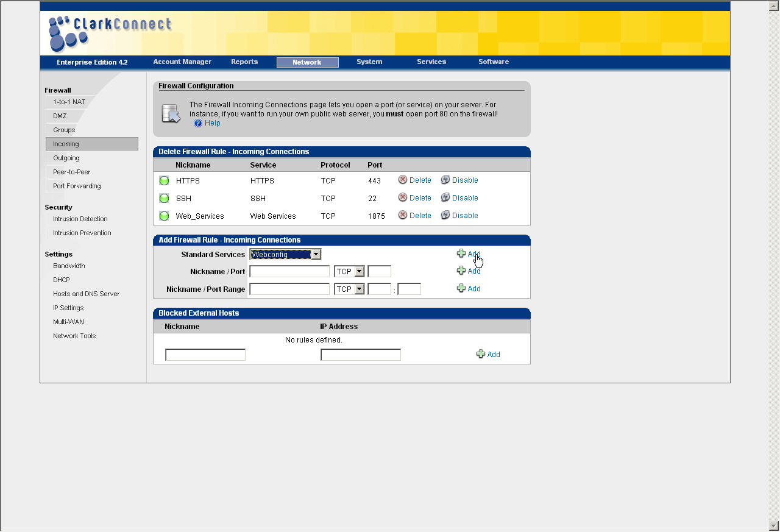The width and height of the screenshot is (780, 532).
Task: Click the disable icon for Web_Services rule
Action: point(445,215)
